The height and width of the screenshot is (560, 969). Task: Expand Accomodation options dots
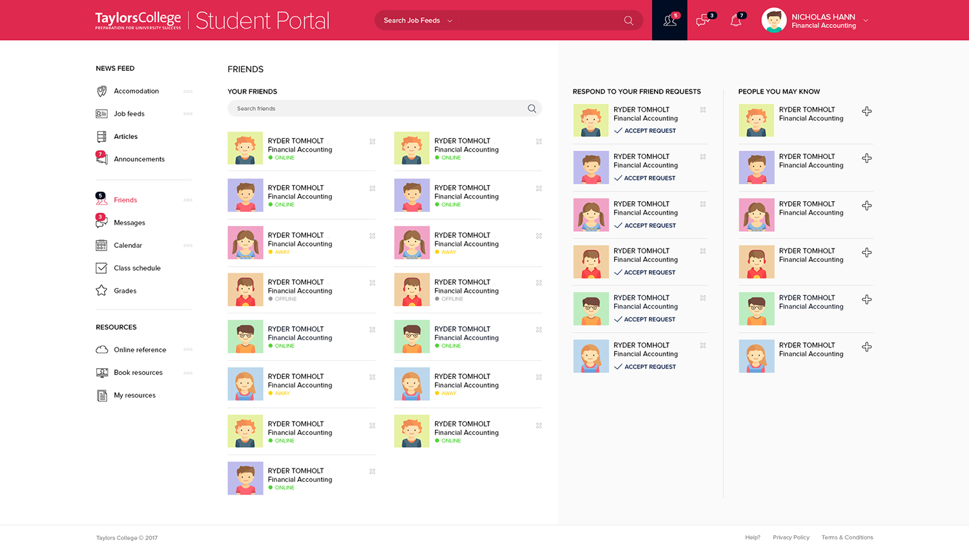coord(188,92)
